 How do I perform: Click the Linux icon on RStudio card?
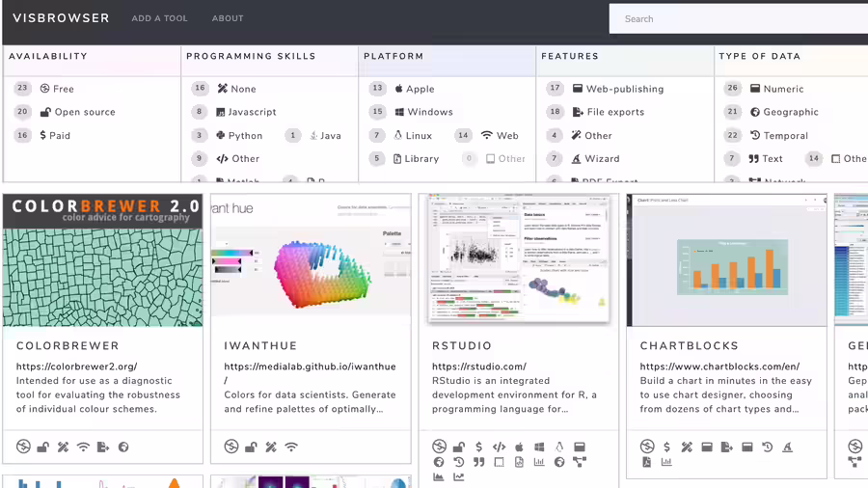tap(559, 447)
